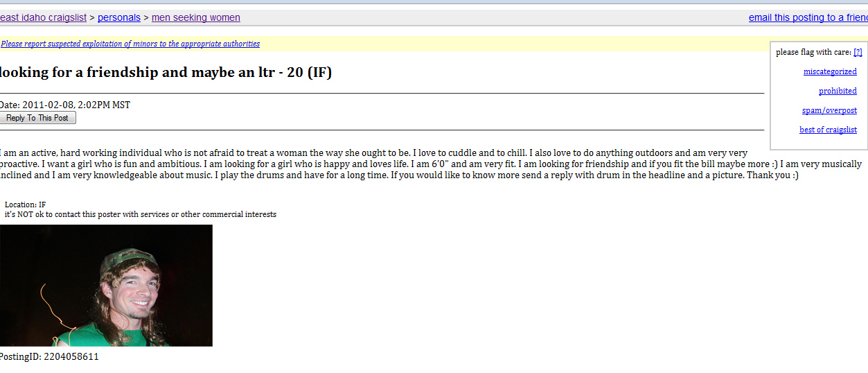Flag the post as spam/overpost
Screen dimensions: 868x373
[x=829, y=111]
